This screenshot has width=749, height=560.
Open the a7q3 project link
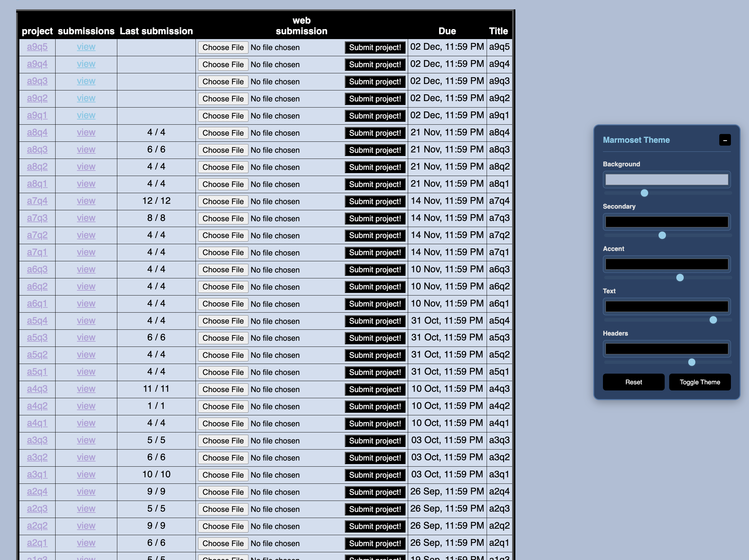click(x=37, y=218)
